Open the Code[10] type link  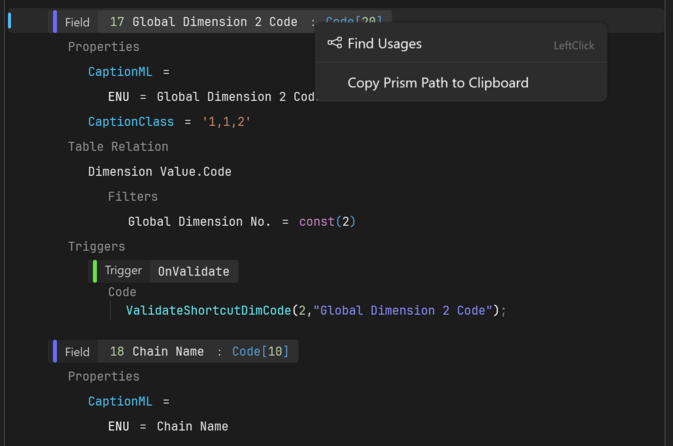tap(260, 352)
